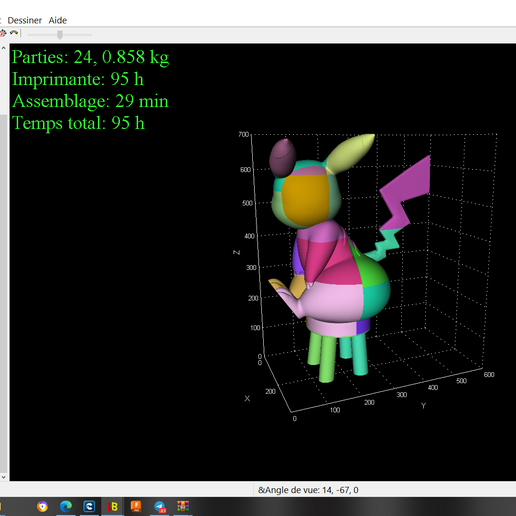Select the dark purple left ear part
516x516 pixels.
282,158
